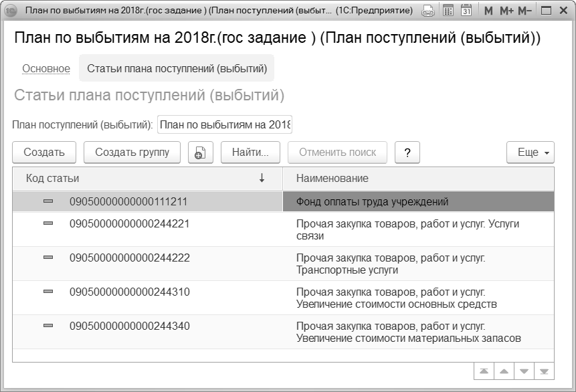The image size is (576, 392).
Task: Click the M memory button
Action: pos(488,11)
